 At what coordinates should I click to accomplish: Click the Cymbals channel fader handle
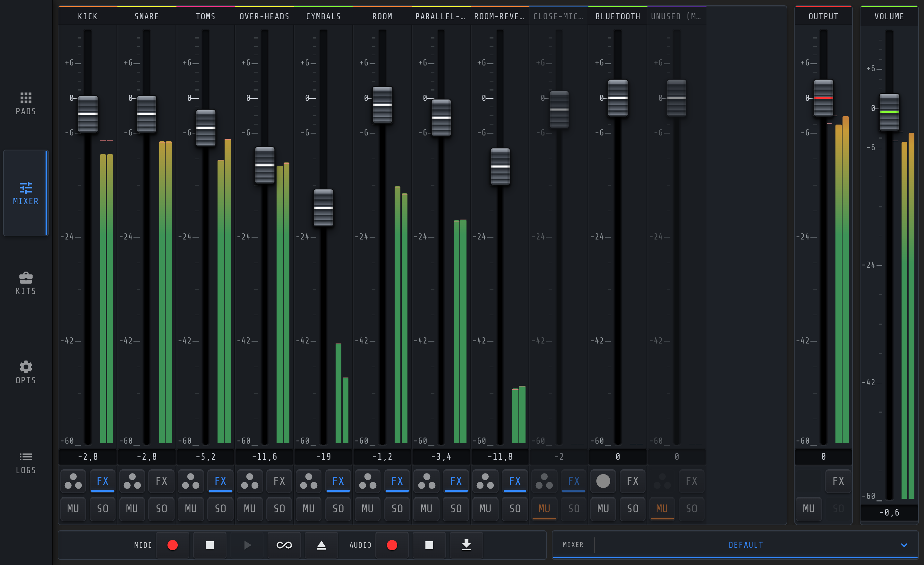coord(323,207)
